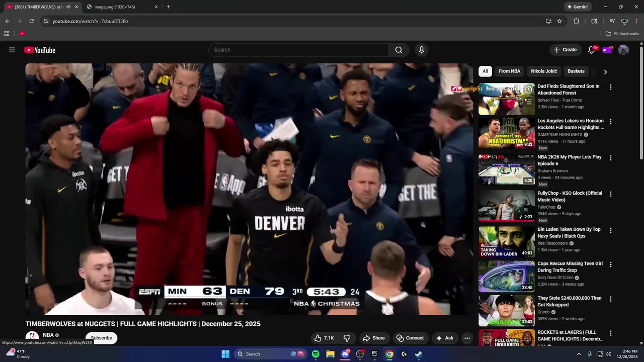This screenshot has width=644, height=362.
Task: Open File Explorer from the taskbar
Action: coord(330,354)
